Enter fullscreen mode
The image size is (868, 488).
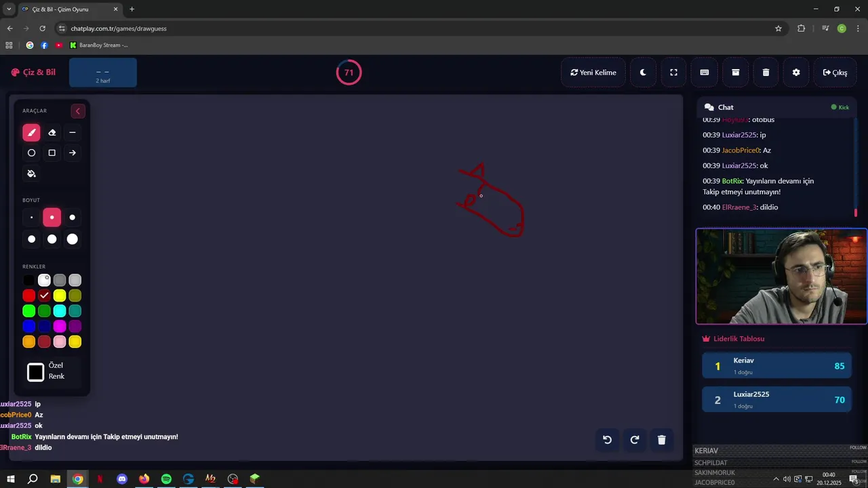(x=673, y=73)
